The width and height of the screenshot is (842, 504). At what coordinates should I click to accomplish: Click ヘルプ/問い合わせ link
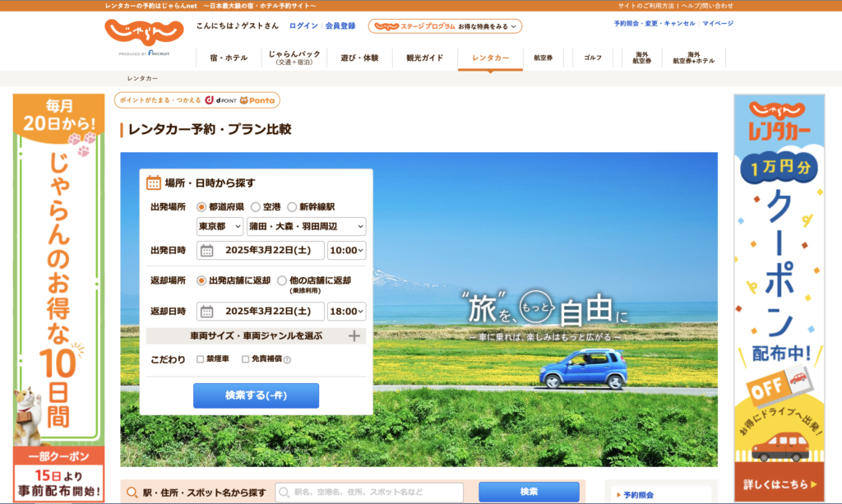pos(707,6)
